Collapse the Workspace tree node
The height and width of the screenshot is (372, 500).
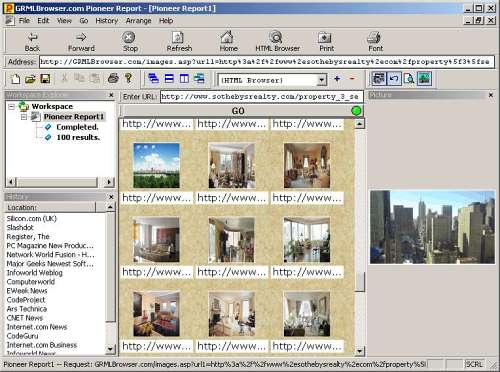pyautogui.click(x=11, y=107)
